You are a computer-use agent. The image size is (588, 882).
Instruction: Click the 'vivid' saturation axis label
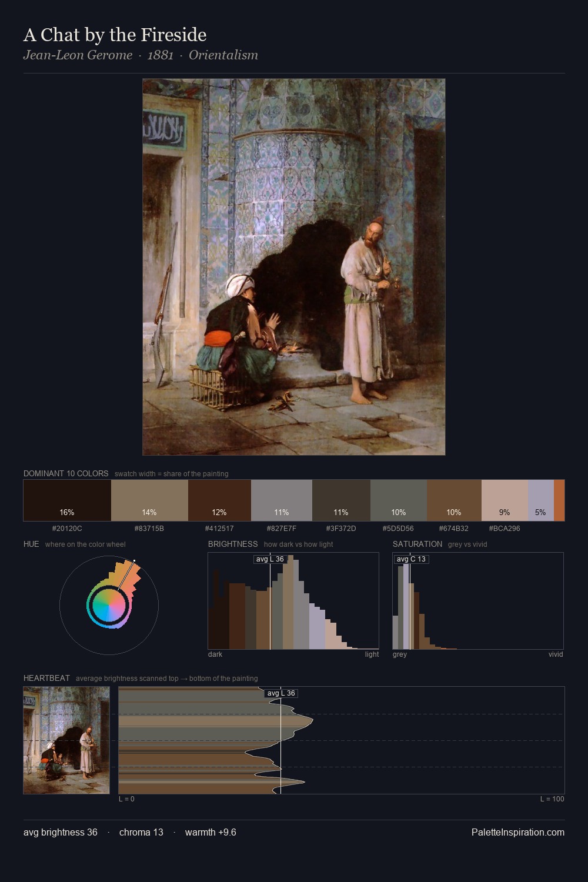point(556,654)
